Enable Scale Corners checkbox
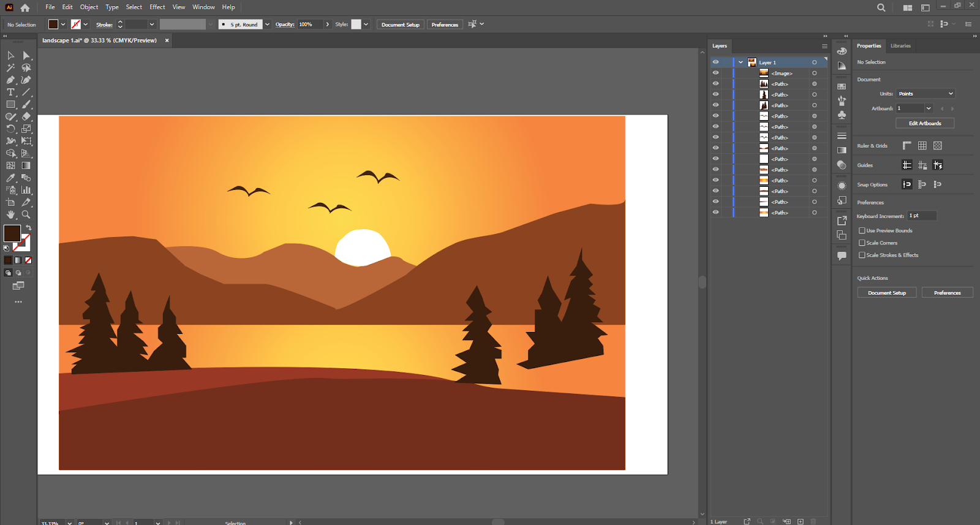The image size is (980, 525). [862, 243]
